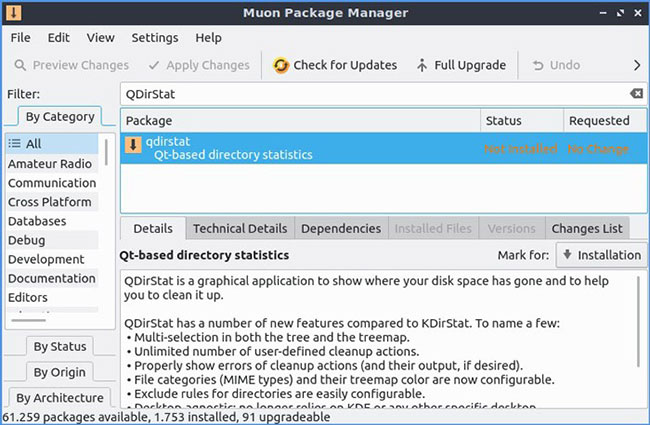Clear the search filter text field icon

[636, 93]
